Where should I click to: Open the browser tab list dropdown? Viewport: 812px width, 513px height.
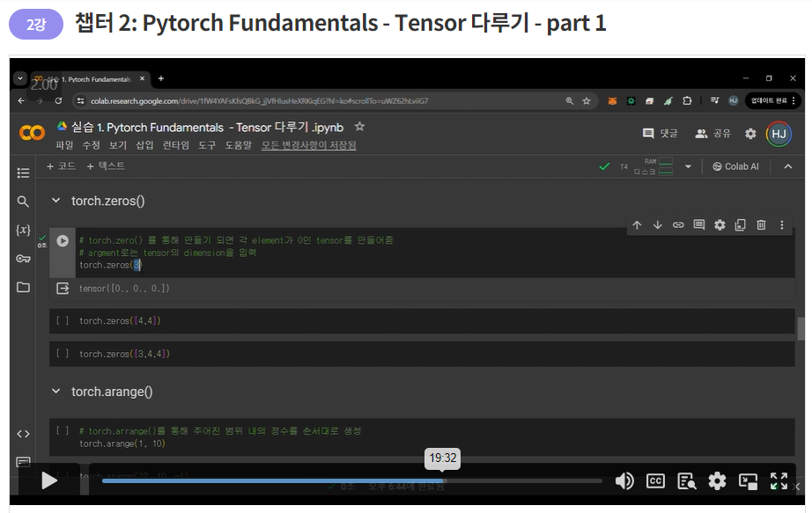[19, 78]
